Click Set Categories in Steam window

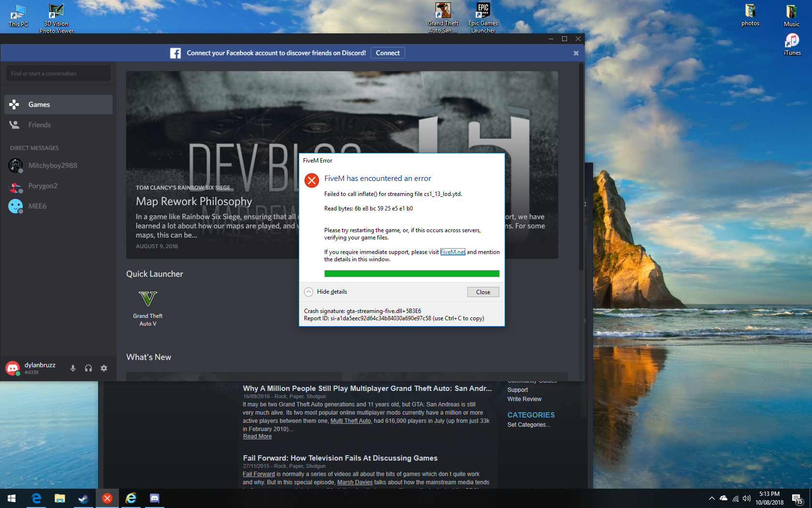click(529, 425)
